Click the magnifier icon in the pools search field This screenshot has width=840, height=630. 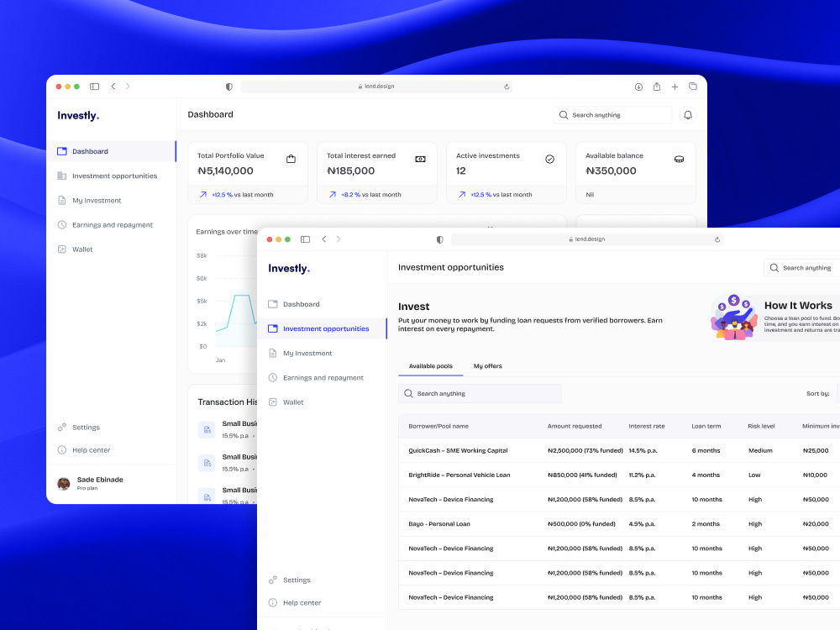coord(408,394)
